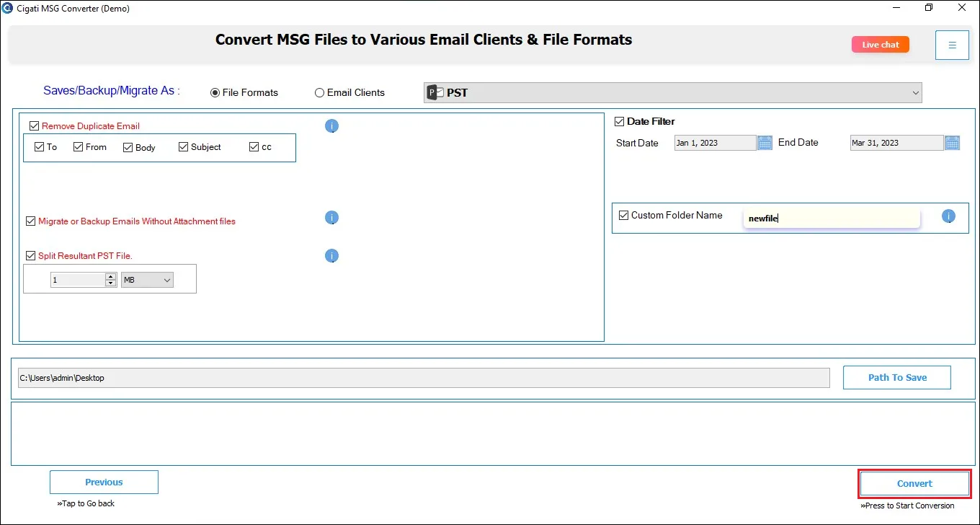The width and height of the screenshot is (980, 525).
Task: Close the Cigati MSG Converter window
Action: 963,8
